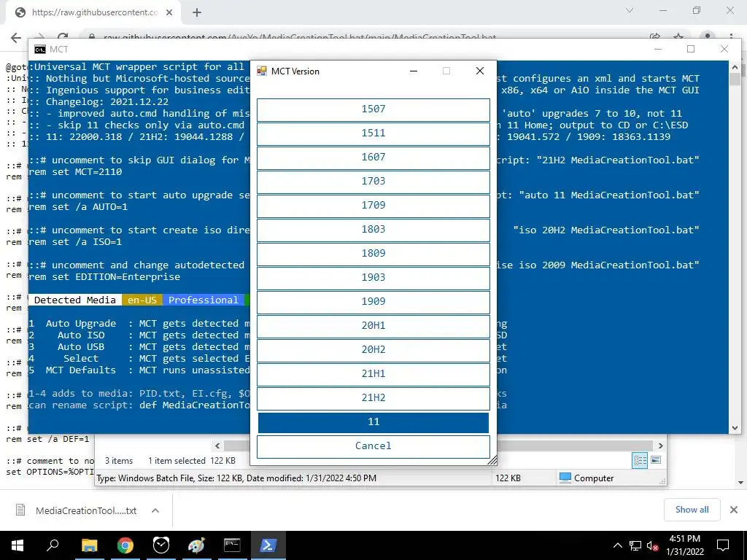The image size is (747, 560).
Task: Open the clock app on taskbar
Action: click(x=161, y=545)
